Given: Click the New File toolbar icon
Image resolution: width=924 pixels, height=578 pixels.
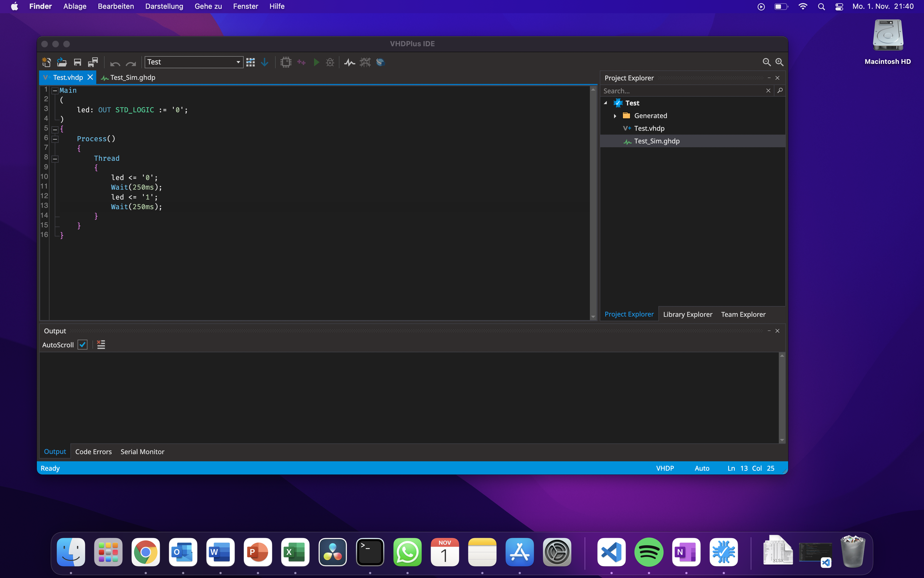Looking at the screenshot, I should pos(46,62).
